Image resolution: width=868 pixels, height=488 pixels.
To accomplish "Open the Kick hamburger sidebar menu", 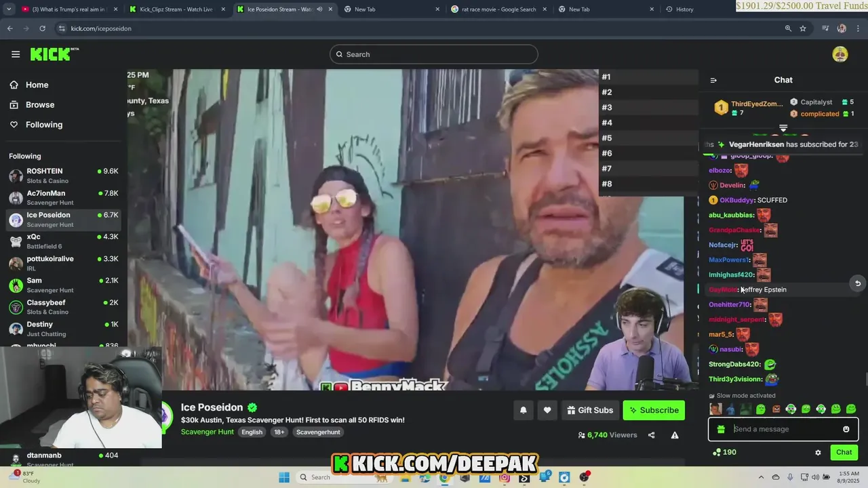I will coord(16,54).
